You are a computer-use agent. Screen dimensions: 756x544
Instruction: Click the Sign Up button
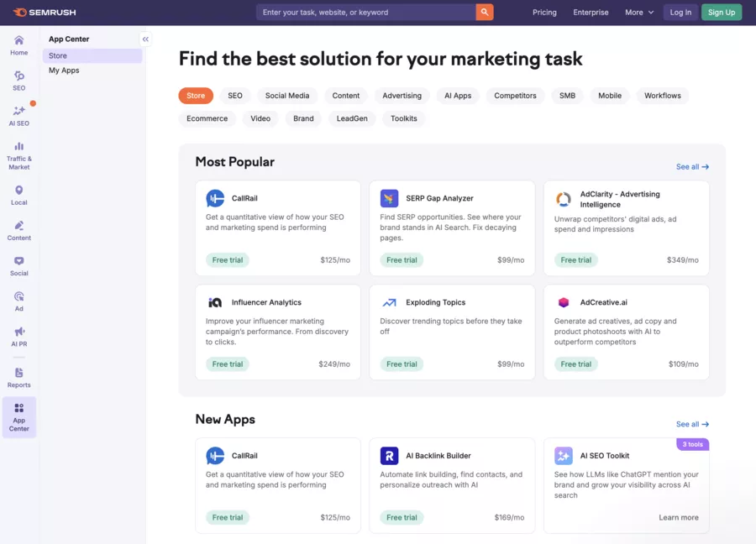click(x=722, y=12)
